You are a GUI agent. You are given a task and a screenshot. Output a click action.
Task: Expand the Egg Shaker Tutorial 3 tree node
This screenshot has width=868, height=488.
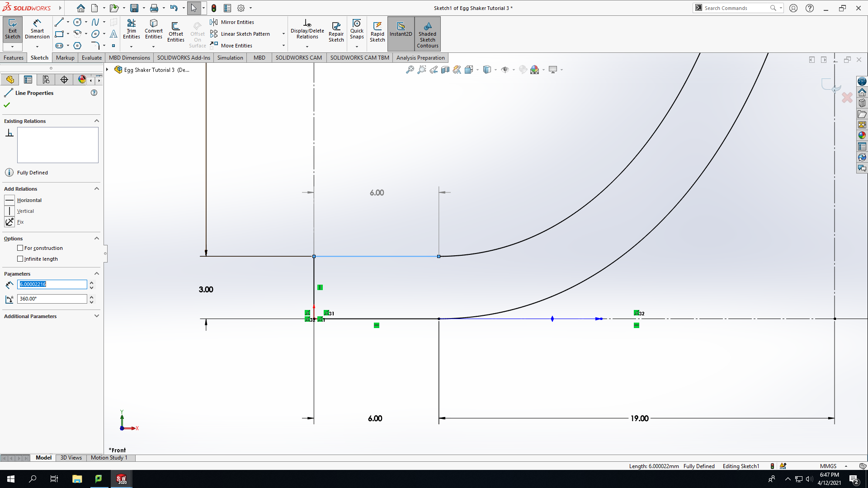point(107,70)
